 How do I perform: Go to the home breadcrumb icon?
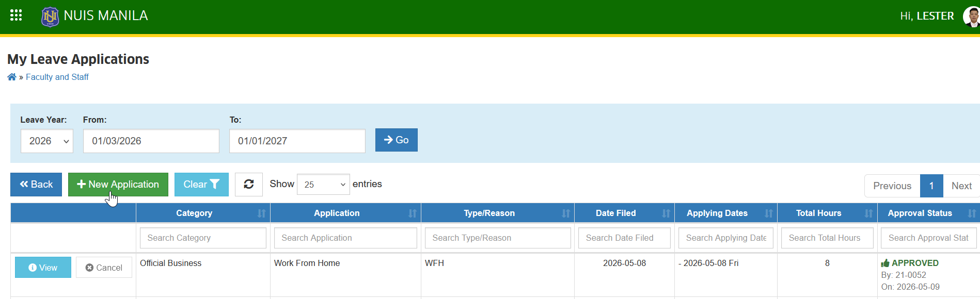12,77
